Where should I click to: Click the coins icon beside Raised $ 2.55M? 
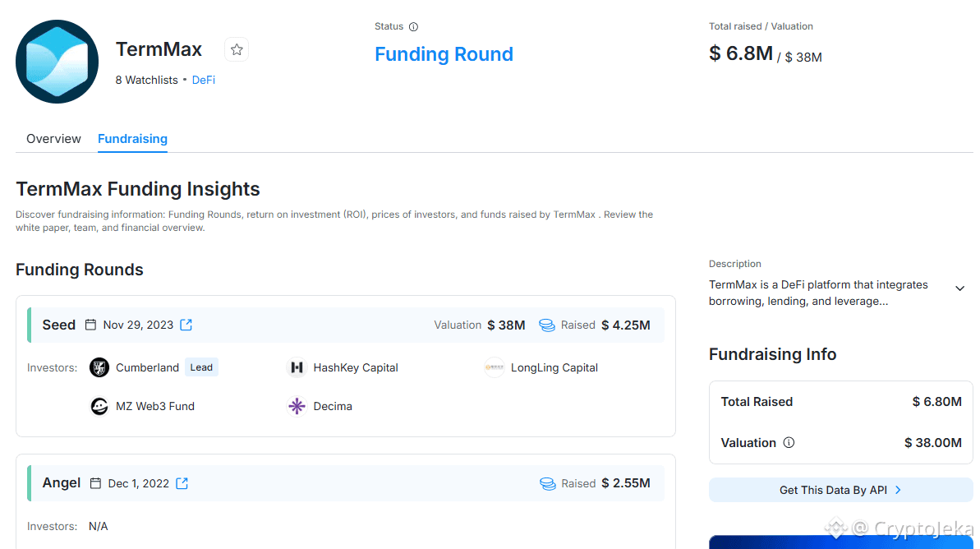pos(547,484)
